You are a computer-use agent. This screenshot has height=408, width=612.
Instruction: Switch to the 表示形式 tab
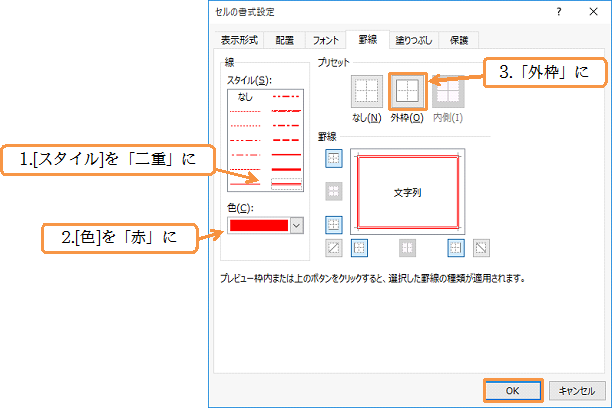[239, 40]
